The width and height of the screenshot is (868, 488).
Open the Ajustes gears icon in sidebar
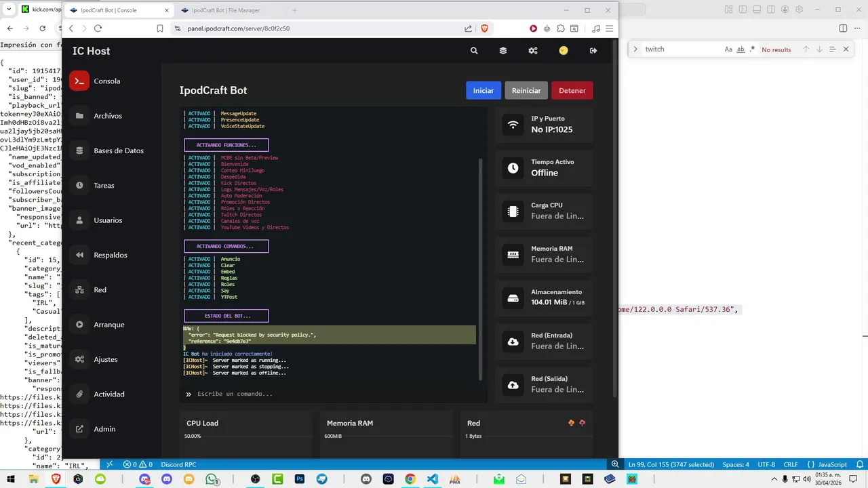point(79,359)
